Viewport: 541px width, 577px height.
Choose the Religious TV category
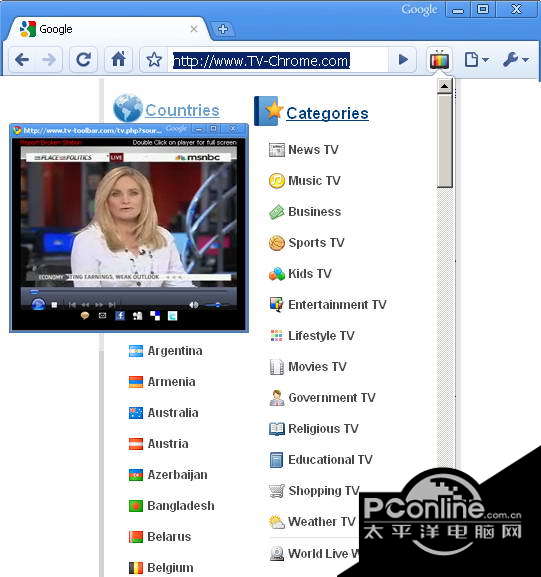pyautogui.click(x=323, y=428)
